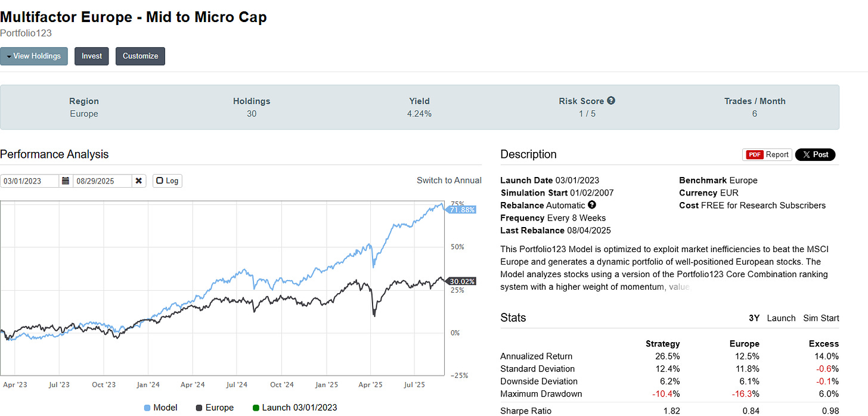
Task: Toggle the Launch 03/01/2023 legend entry
Action: 294,408
